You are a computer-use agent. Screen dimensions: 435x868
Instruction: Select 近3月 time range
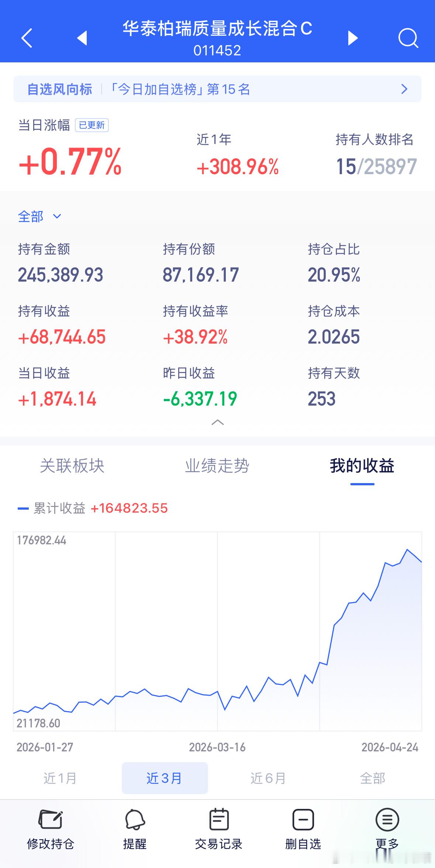165,778
